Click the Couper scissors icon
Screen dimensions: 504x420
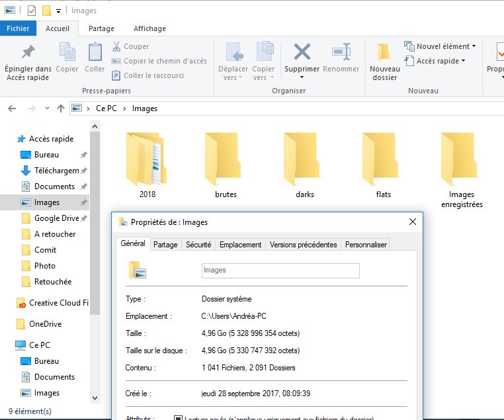(116, 46)
